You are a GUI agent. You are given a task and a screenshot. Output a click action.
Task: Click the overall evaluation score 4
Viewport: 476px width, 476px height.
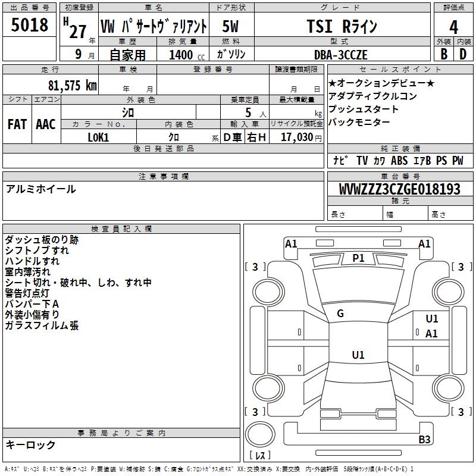[453, 27]
